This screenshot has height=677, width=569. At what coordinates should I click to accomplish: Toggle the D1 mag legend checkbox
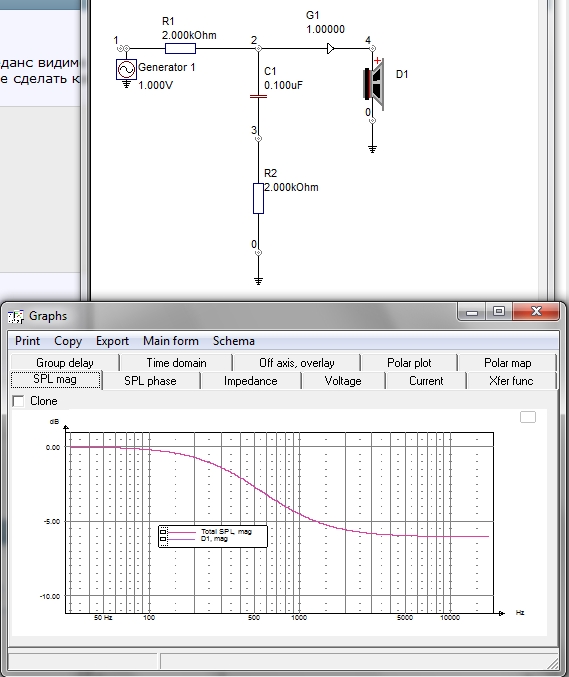[163, 539]
